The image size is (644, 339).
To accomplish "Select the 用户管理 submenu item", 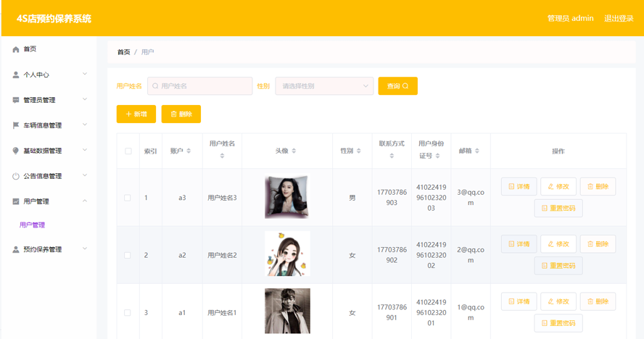I will (x=32, y=225).
